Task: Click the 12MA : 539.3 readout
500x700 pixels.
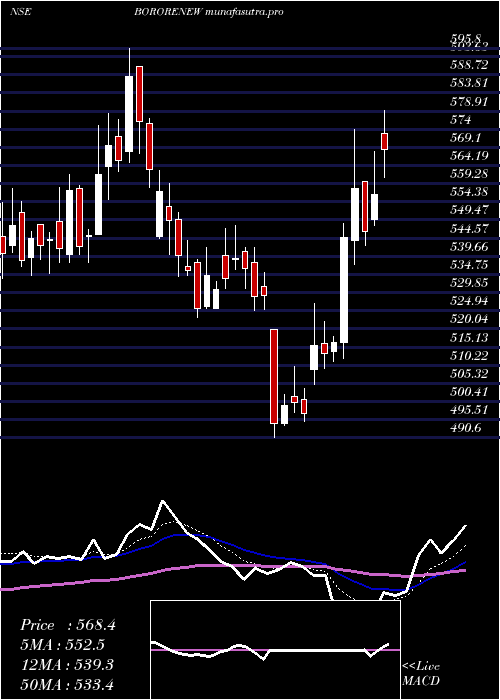Action: (x=67, y=665)
